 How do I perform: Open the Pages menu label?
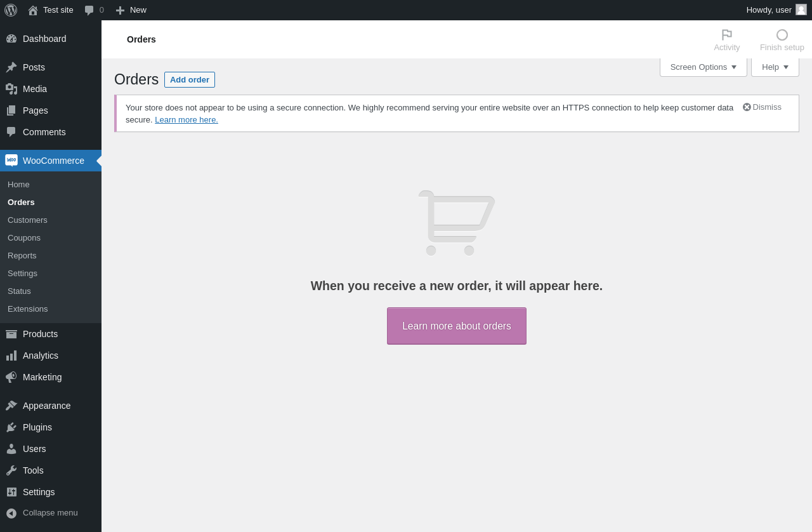coord(36,110)
